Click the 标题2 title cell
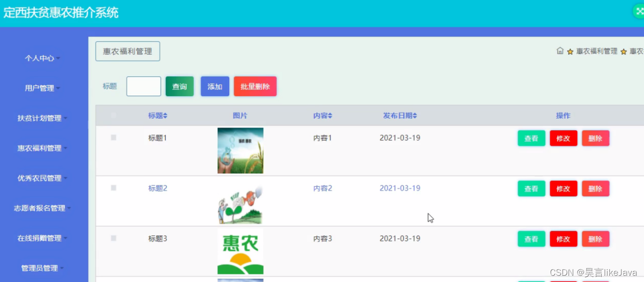 coord(158,188)
